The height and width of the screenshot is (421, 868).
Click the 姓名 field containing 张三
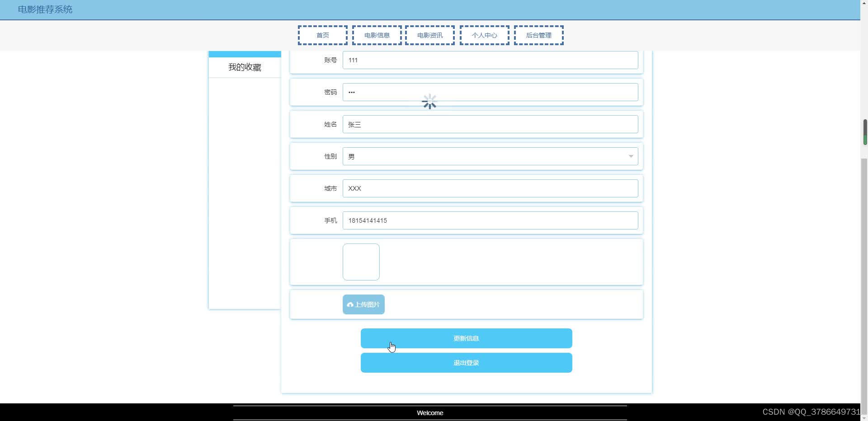pyautogui.click(x=490, y=124)
